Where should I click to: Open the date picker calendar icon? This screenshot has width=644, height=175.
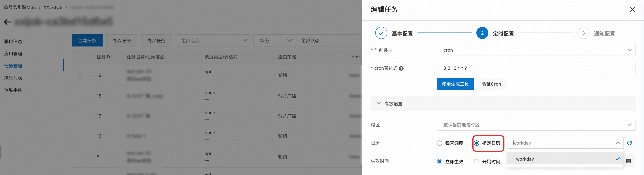pyautogui.click(x=629, y=161)
